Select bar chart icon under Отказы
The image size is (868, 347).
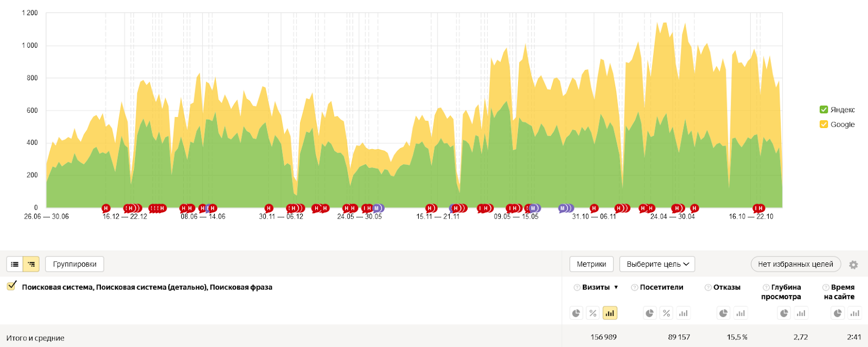coord(741,313)
